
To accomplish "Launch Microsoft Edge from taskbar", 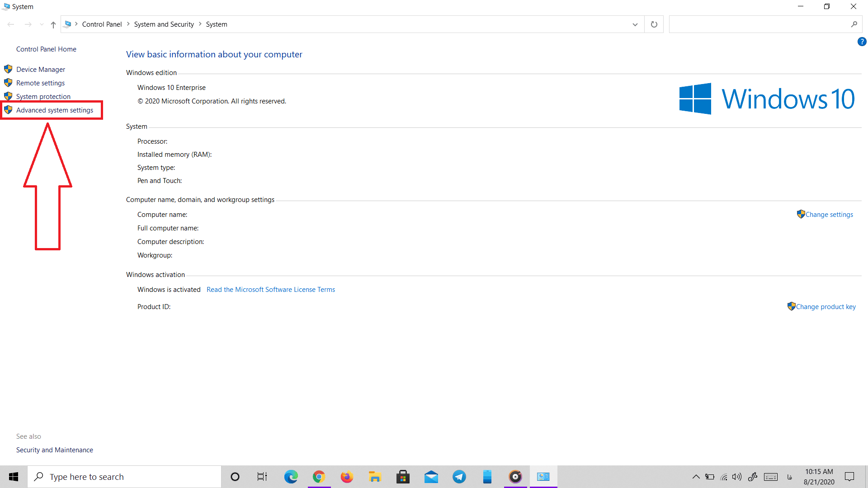I will click(291, 477).
